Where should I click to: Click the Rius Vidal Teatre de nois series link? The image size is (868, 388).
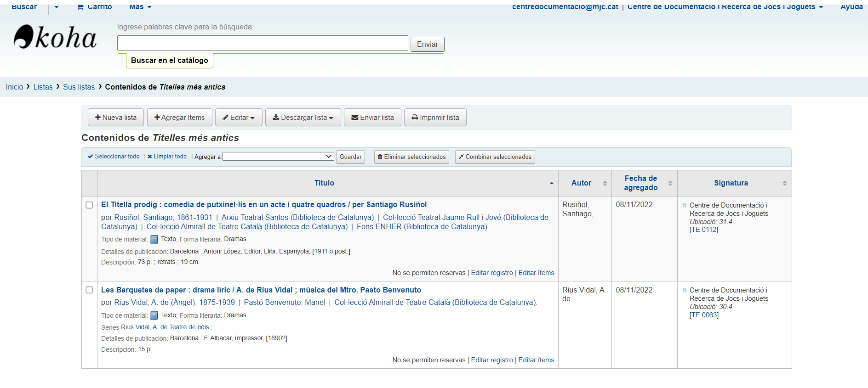[165, 327]
